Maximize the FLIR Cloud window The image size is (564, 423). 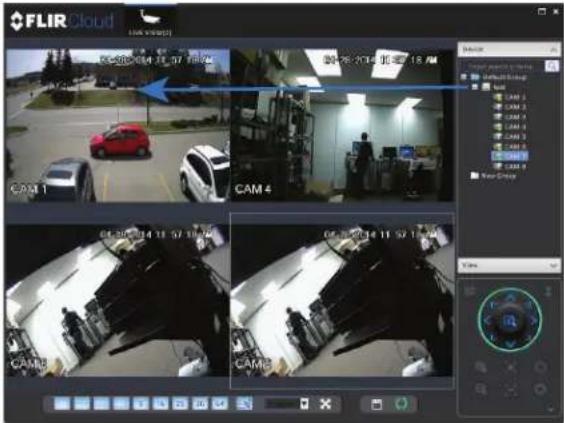542,12
